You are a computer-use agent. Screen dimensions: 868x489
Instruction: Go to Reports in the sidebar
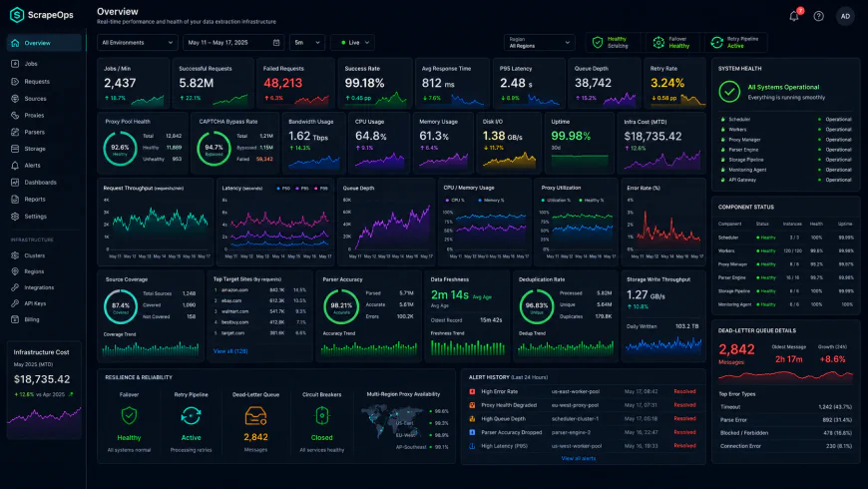[44, 199]
